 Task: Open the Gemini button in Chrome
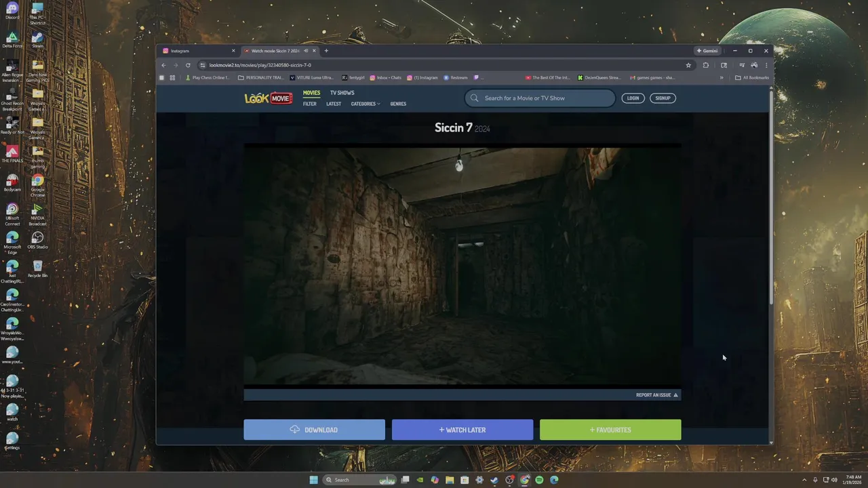pyautogui.click(x=707, y=51)
